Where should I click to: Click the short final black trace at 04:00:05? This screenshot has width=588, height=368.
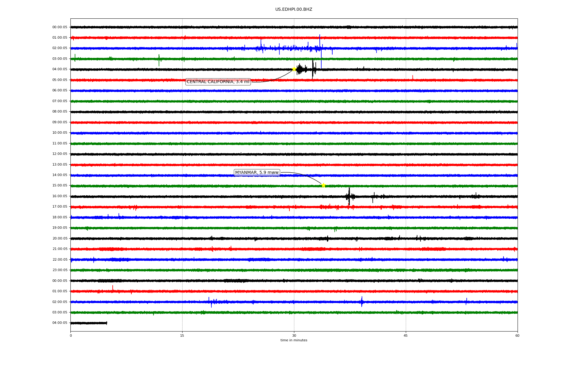(x=89, y=323)
